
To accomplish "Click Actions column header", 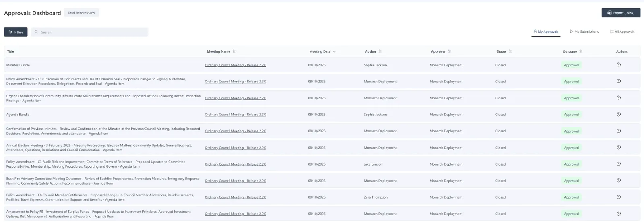I will (622, 51).
